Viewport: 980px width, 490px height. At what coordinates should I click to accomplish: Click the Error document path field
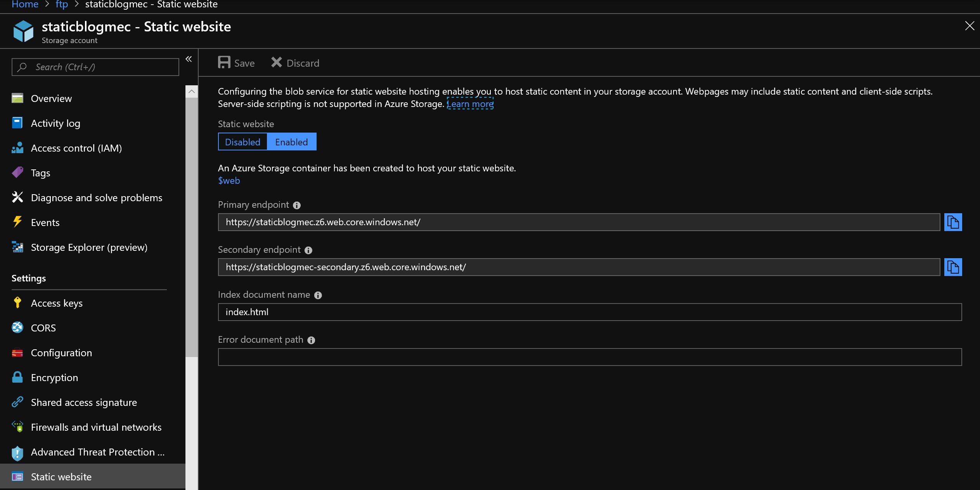pyautogui.click(x=590, y=357)
